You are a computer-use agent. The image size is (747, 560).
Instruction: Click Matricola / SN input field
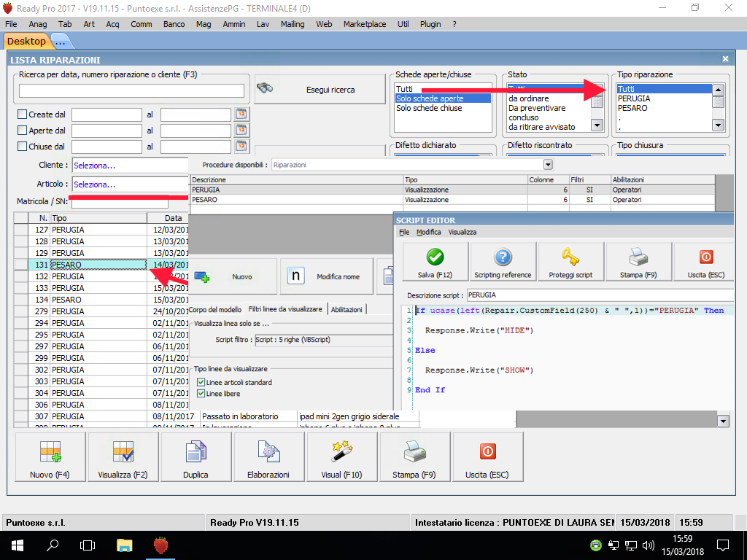tap(120, 202)
